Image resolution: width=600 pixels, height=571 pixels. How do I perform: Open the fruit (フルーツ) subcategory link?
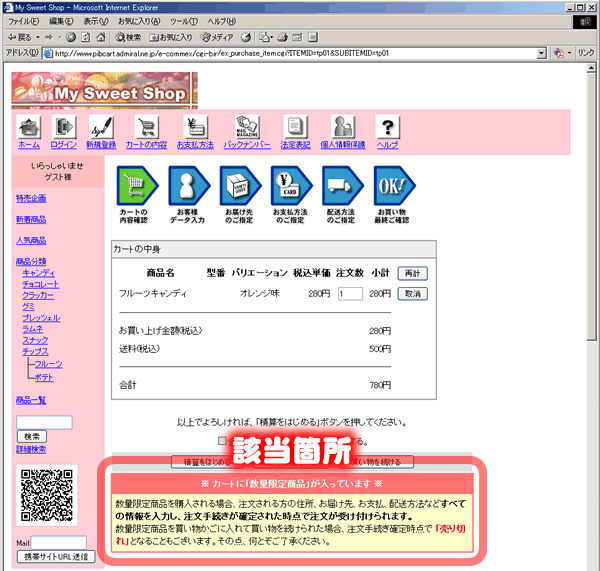pyautogui.click(x=49, y=364)
